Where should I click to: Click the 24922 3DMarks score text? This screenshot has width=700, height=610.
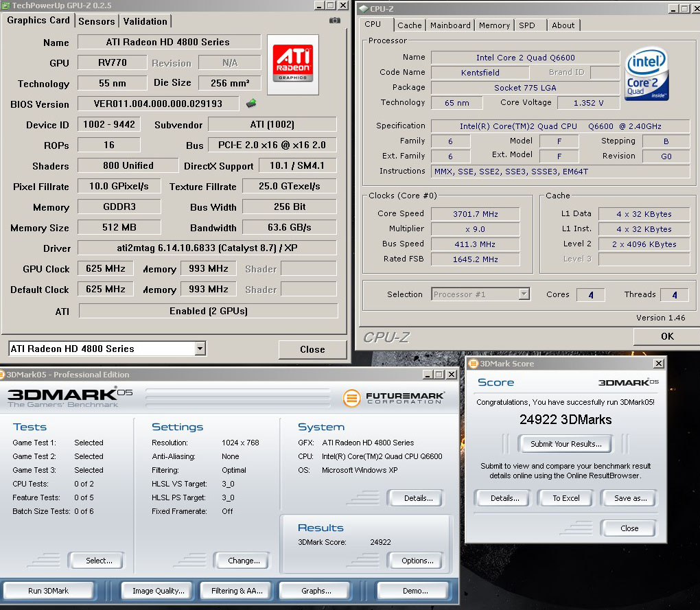[x=565, y=419]
